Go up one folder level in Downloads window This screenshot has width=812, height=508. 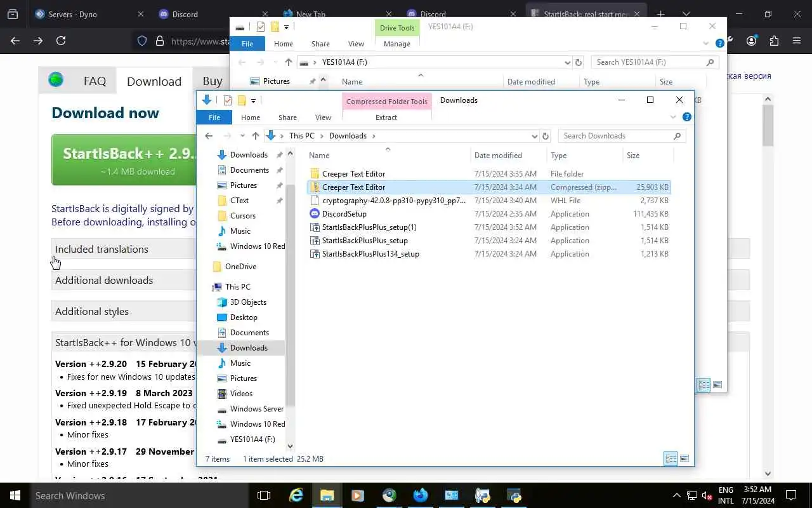pos(255,136)
